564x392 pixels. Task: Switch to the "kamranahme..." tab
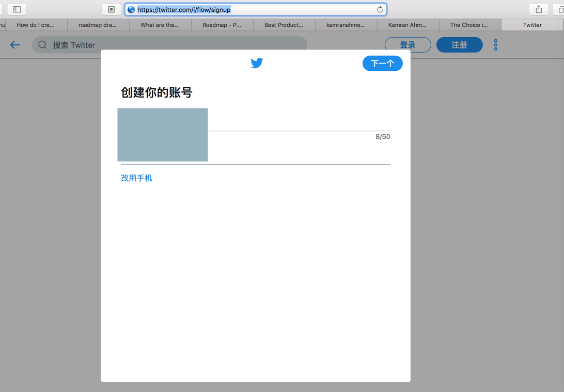pyautogui.click(x=346, y=25)
